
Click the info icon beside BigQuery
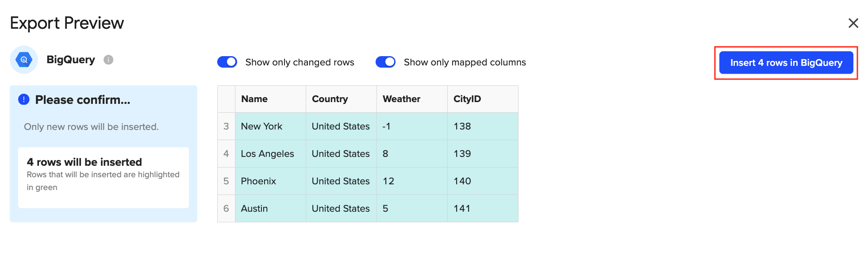[108, 60]
